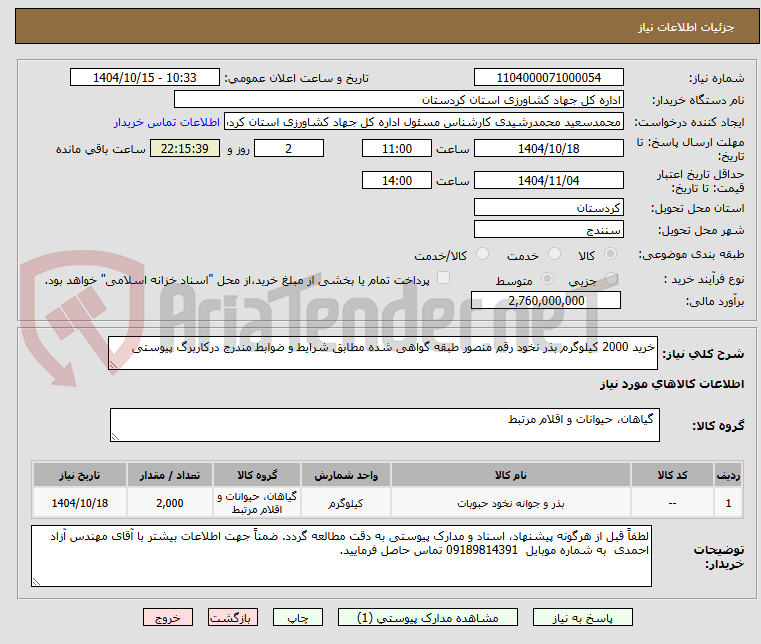Click the row number 1 cell
This screenshot has height=644, width=761.
point(728,503)
